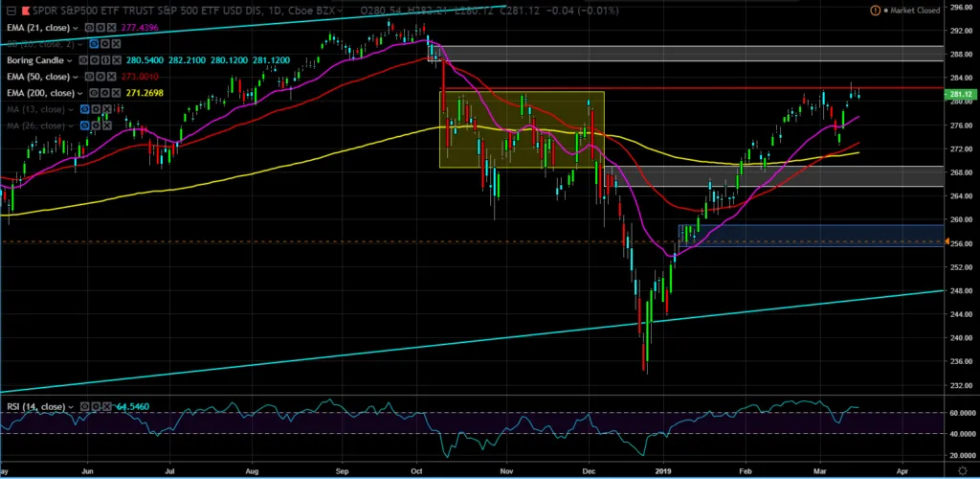Click the EMA (21, close) label
This screenshot has height=479, width=980.
(37, 28)
